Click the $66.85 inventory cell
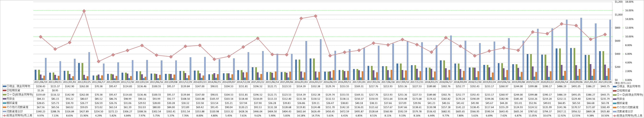The height and width of the screenshot is (118, 644). [562, 103]
